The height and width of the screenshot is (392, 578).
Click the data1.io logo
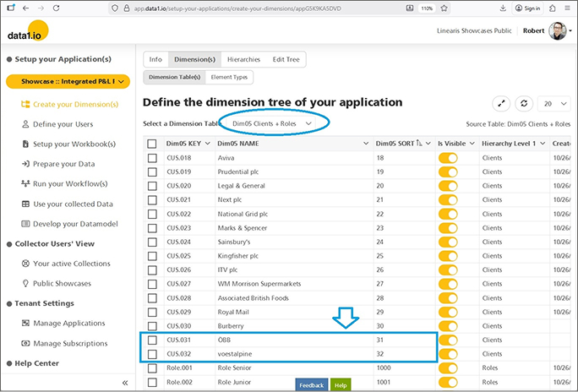pyautogui.click(x=27, y=33)
